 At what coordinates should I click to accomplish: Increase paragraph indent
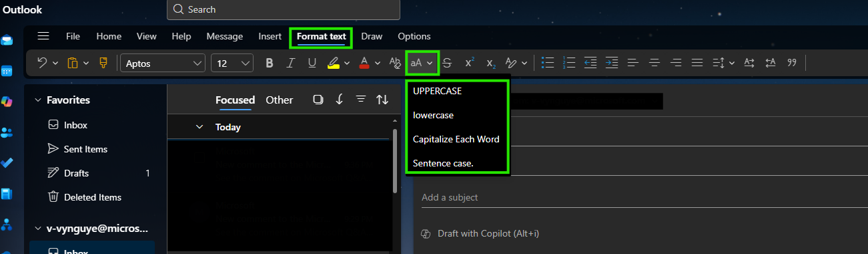coord(612,63)
